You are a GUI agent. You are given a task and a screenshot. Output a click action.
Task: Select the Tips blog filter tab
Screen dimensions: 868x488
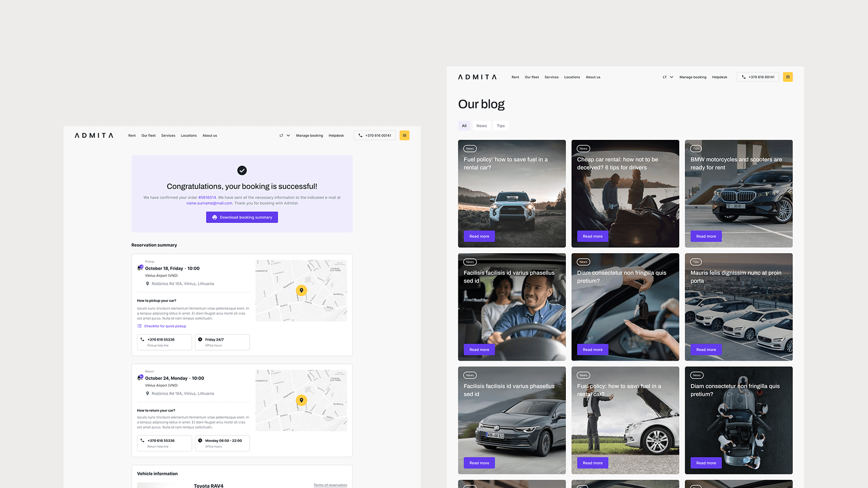(x=501, y=126)
